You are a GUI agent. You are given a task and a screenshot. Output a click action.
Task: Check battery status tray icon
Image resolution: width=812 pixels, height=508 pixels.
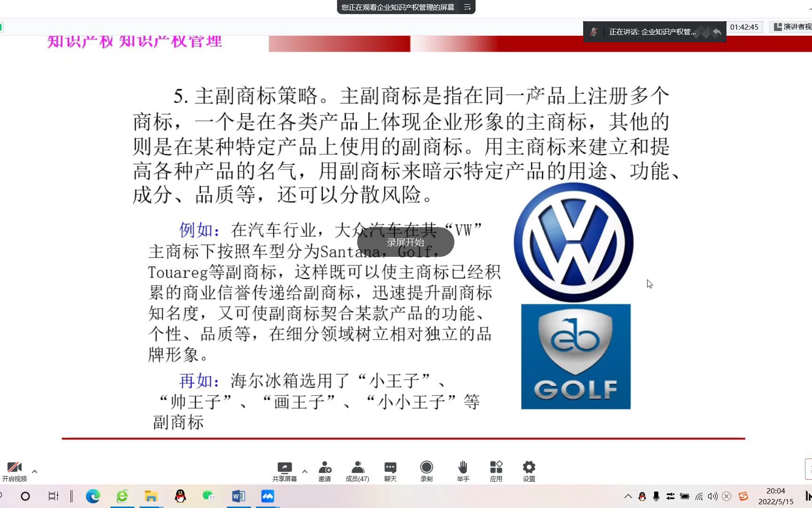pyautogui.click(x=685, y=496)
